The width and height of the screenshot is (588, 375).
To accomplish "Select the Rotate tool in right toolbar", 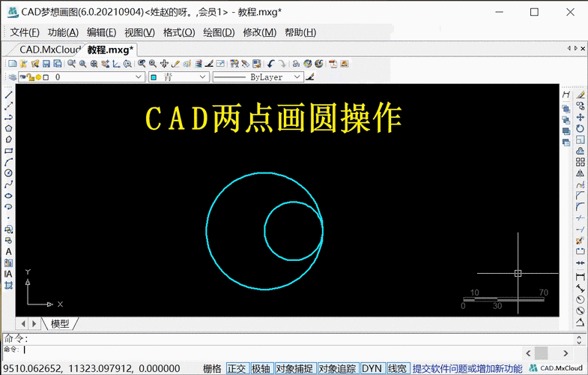I will tap(580, 128).
